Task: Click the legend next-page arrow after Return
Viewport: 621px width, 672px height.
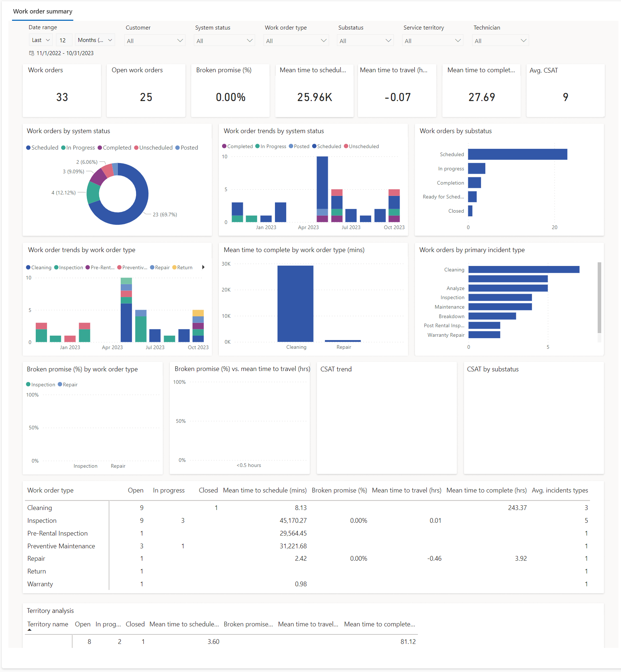Action: click(x=203, y=267)
